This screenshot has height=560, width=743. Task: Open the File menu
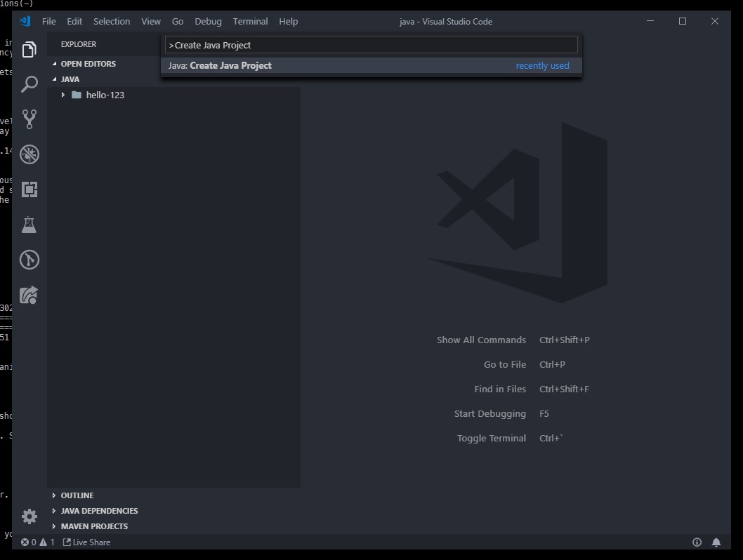(x=48, y=21)
